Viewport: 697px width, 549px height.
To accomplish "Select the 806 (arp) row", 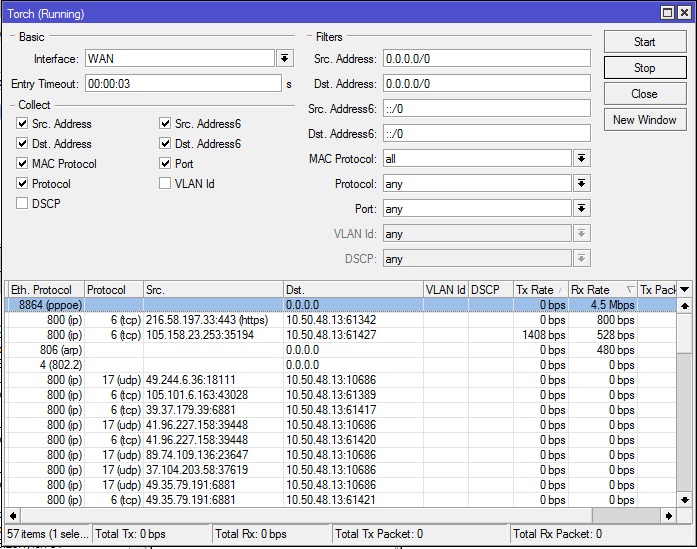I will (x=341, y=350).
